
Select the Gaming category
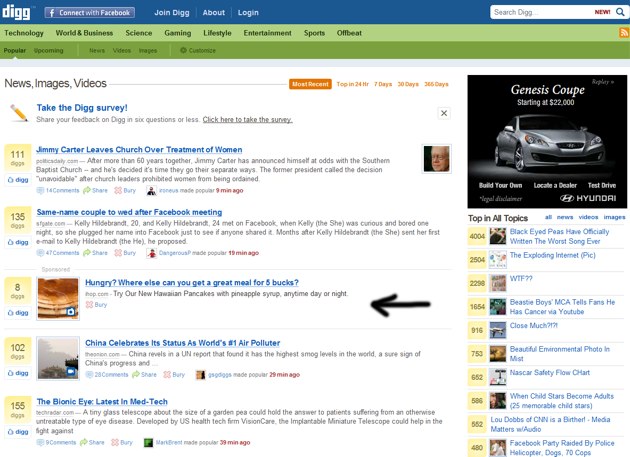pyautogui.click(x=178, y=33)
